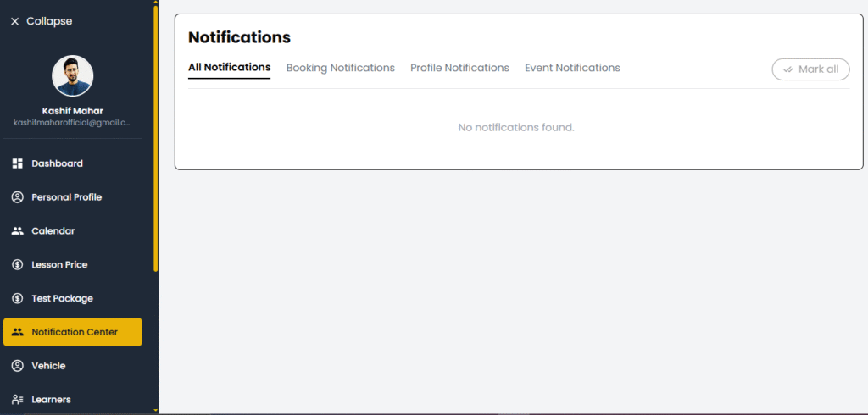
Task: Click the Dashboard grid icon
Action: (17, 163)
